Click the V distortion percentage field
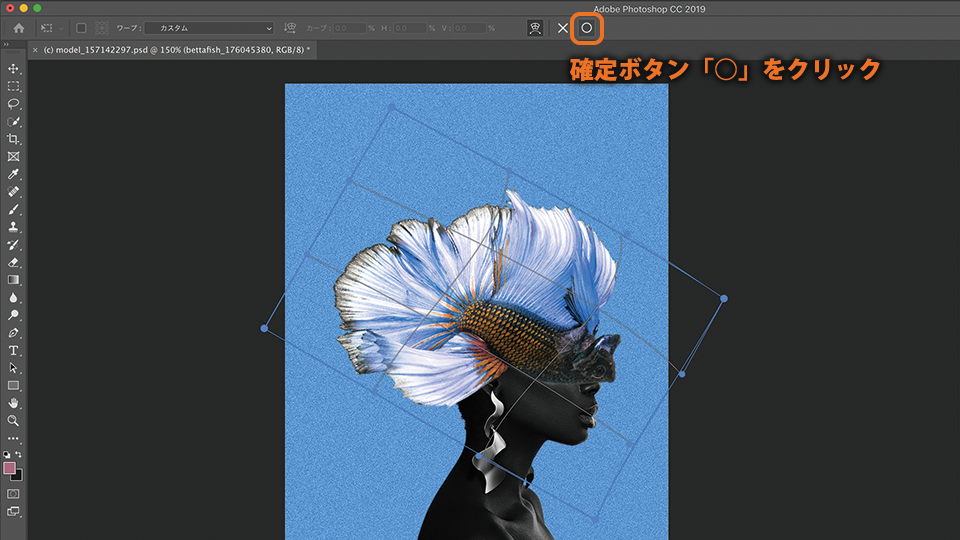960x540 pixels. [470, 28]
